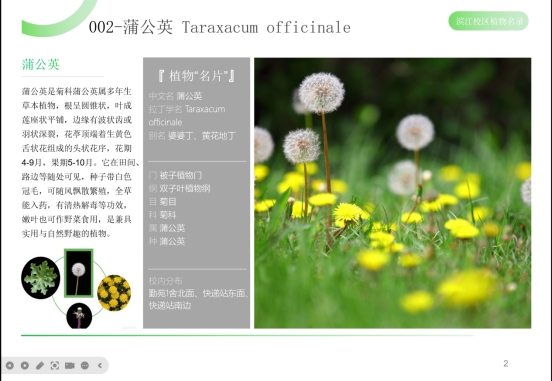This screenshot has height=381, width=552.
Task: Click the 勤苑1舍北面、快递站东面 text
Action: (198, 293)
